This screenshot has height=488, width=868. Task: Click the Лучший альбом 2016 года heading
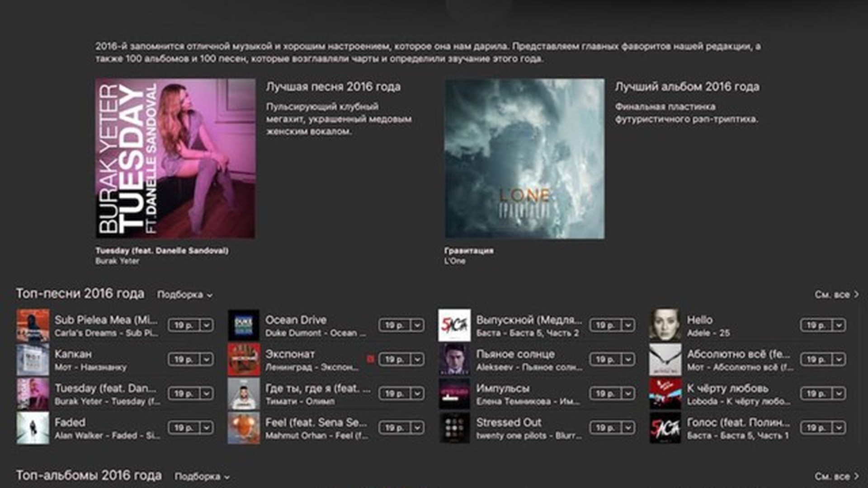coord(687,87)
